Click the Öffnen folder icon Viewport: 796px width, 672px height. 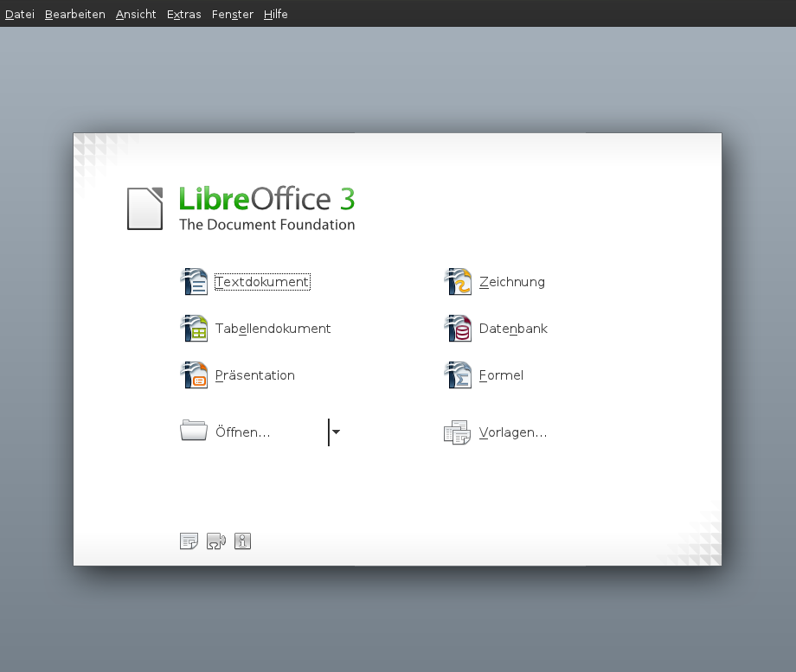point(194,430)
